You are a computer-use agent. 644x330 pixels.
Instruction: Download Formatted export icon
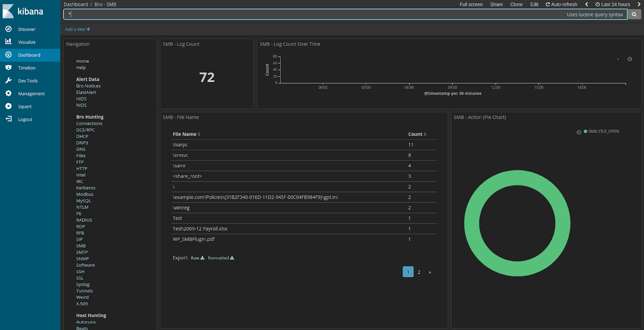(x=232, y=258)
